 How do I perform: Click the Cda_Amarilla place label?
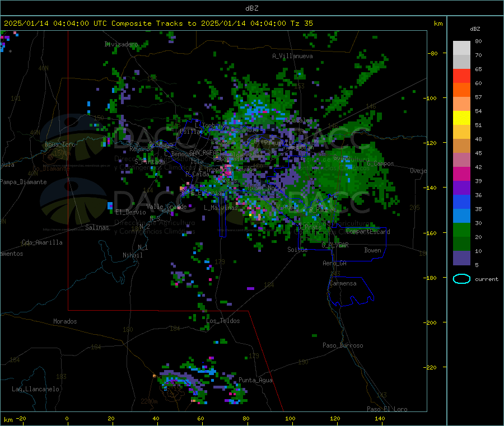42,242
